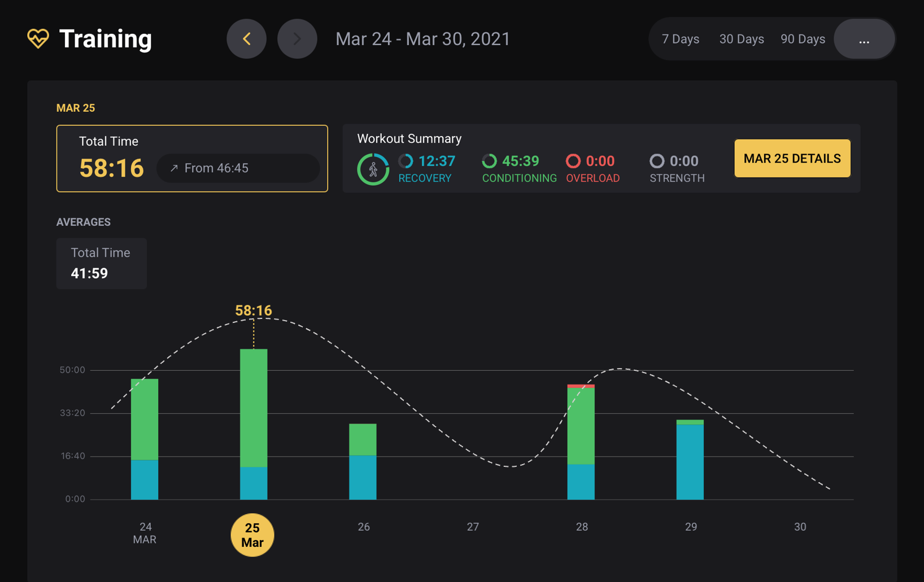
Task: Click the red Overload ring icon
Action: 573,161
